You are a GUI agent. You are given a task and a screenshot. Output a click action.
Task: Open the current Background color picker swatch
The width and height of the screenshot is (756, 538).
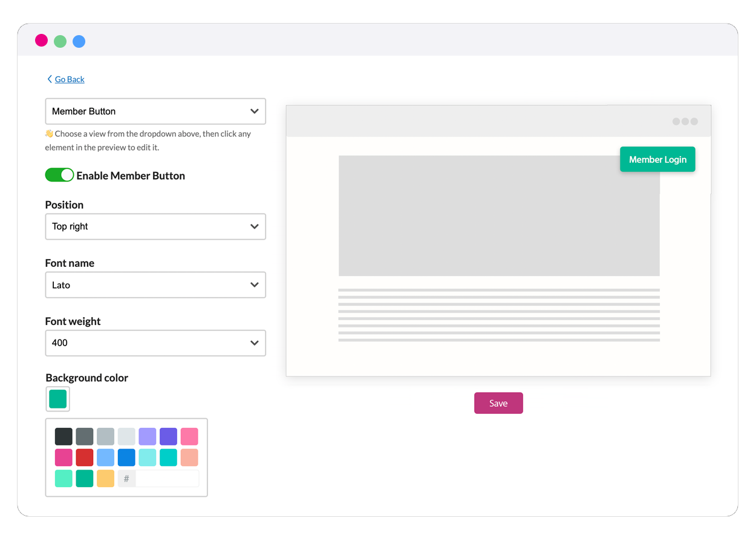57,399
